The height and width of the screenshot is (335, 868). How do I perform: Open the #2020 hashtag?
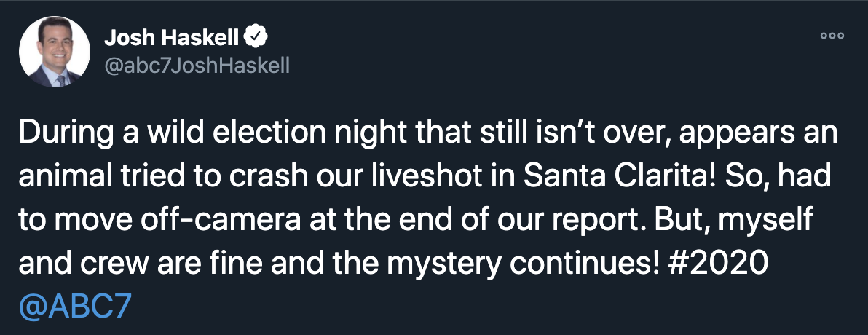pyautogui.click(x=717, y=264)
